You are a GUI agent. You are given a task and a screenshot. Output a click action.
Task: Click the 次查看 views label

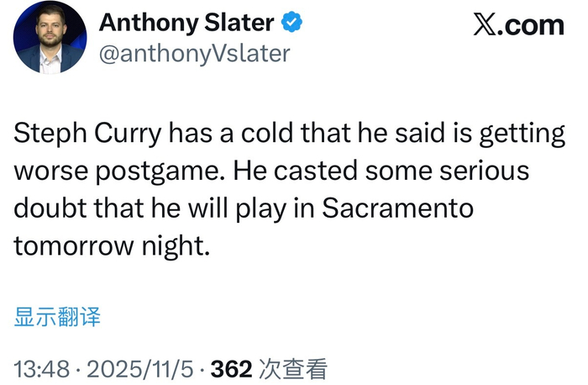click(292, 368)
